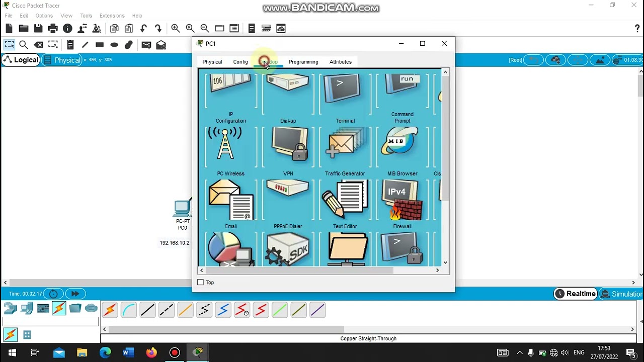Screen dimensions: 644x362
Task: Choose the Draw Line tool
Action: click(x=85, y=45)
